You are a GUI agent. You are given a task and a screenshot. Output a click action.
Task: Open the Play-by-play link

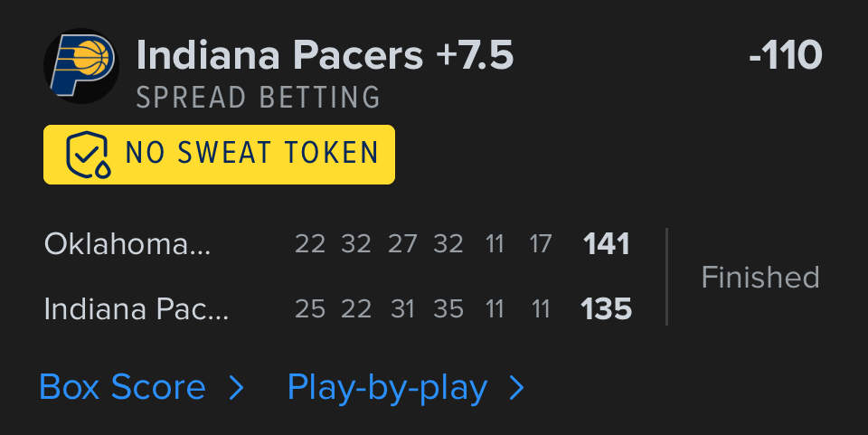[x=387, y=388]
